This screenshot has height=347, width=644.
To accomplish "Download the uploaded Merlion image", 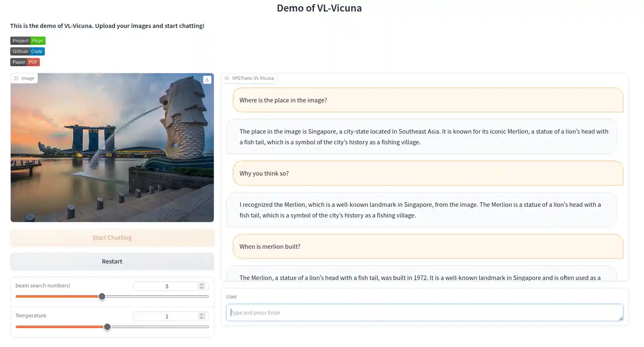I will click(207, 80).
